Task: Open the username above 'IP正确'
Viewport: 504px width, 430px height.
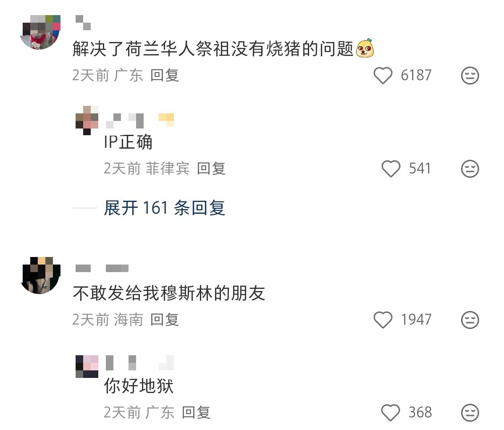Action: [x=139, y=120]
